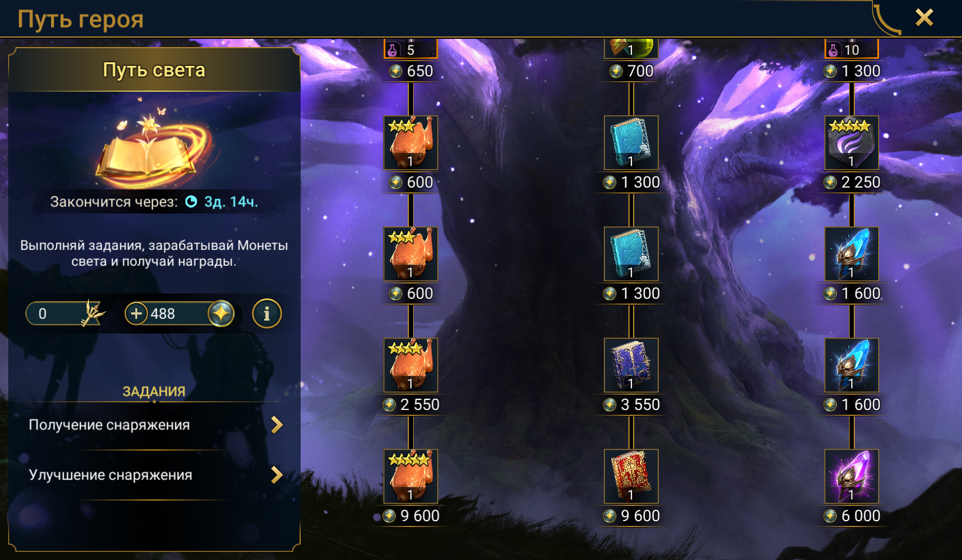Select the potion reward costing 1 300
The width and height of the screenshot is (962, 560).
pos(851,49)
